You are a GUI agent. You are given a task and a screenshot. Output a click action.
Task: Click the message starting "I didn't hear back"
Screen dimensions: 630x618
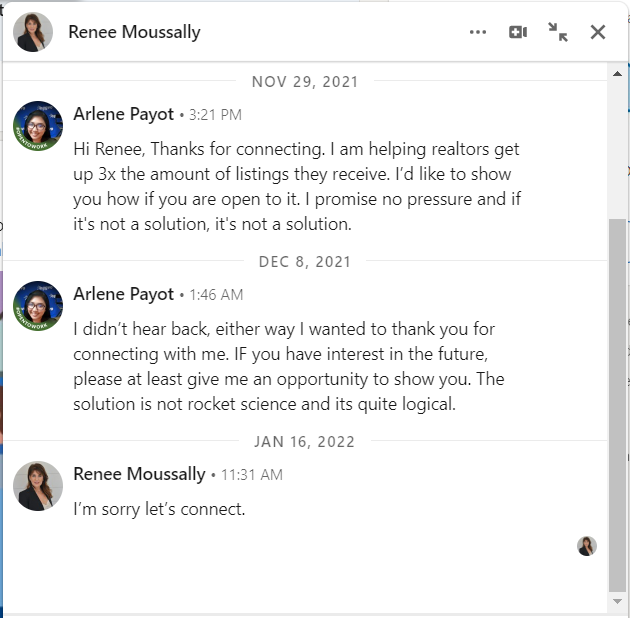coord(288,366)
